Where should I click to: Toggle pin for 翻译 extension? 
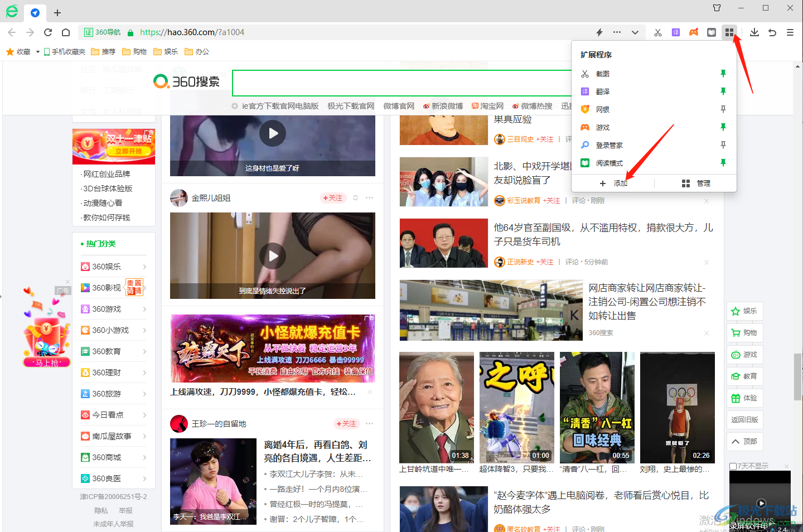point(723,91)
